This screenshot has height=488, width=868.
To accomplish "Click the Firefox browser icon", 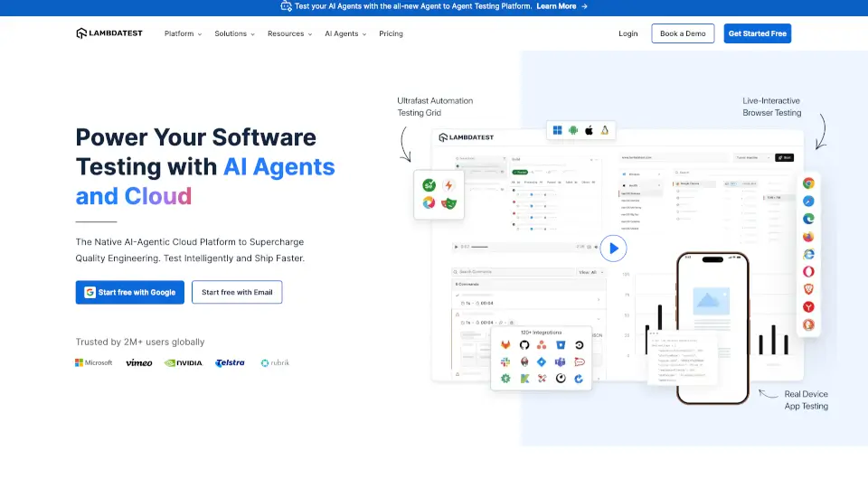I will [808, 236].
